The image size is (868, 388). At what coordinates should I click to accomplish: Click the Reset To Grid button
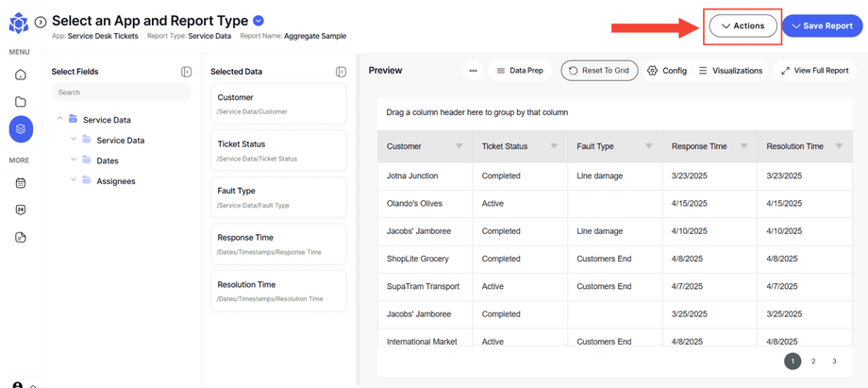[x=599, y=71]
